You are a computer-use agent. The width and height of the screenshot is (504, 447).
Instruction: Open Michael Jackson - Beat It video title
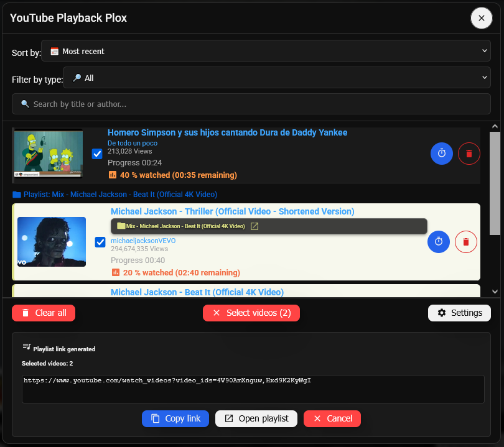197,292
